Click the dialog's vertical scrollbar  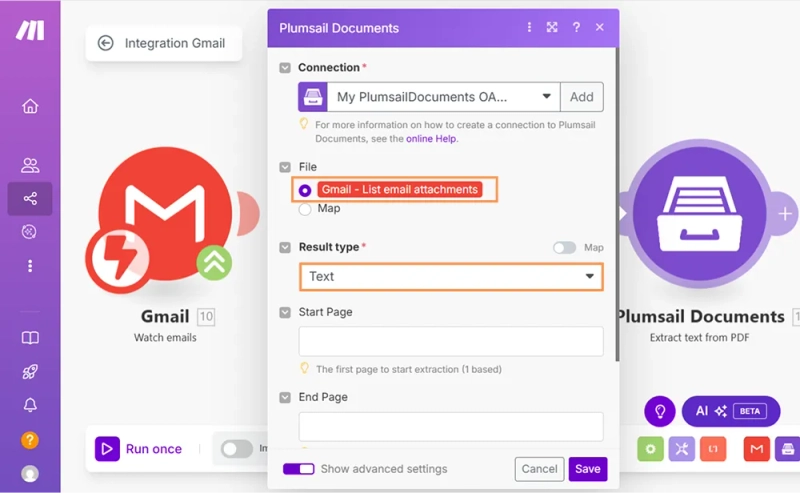[x=617, y=205]
